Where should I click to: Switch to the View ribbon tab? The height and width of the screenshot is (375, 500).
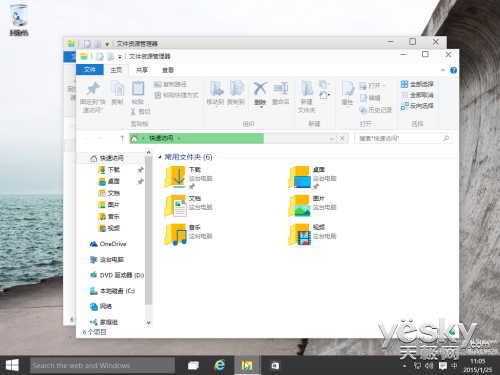[x=168, y=70]
